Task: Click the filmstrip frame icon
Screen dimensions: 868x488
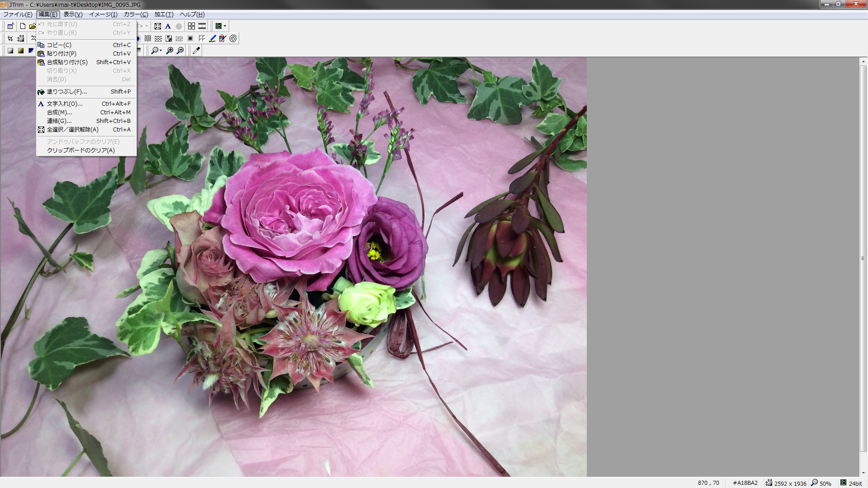Action: [x=202, y=26]
